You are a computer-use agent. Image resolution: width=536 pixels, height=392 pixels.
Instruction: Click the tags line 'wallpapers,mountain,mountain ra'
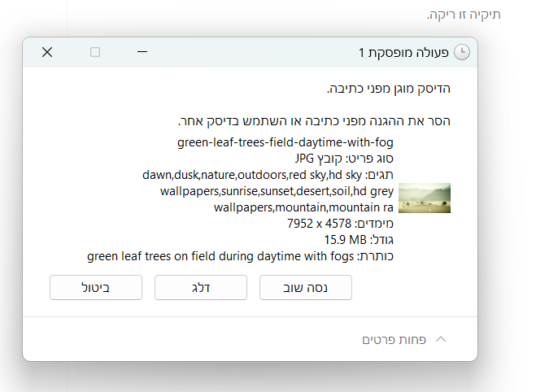pos(303,207)
